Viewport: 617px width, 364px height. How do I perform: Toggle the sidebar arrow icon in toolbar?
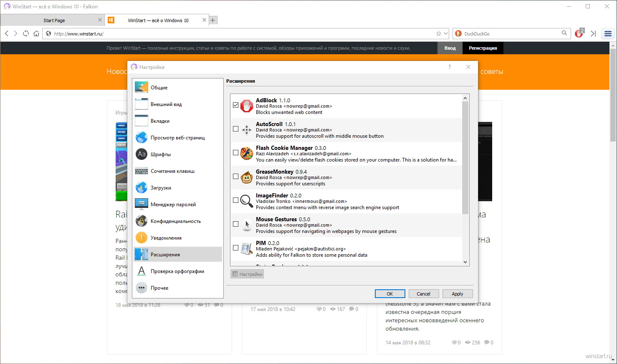593,33
